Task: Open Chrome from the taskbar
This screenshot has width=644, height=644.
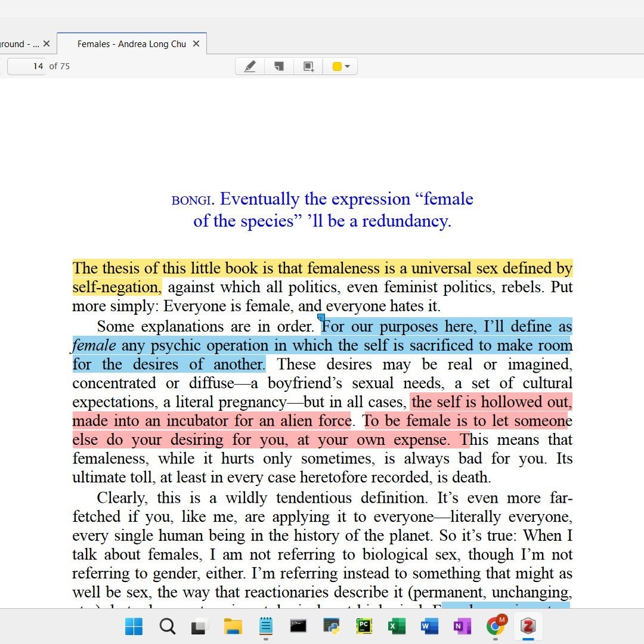Action: point(496,626)
